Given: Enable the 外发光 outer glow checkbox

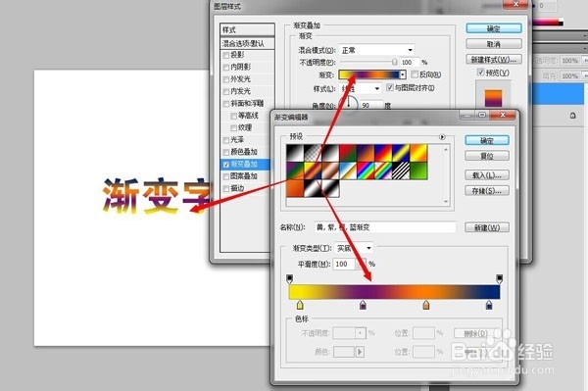Looking at the screenshot, I should pyautogui.click(x=226, y=79).
